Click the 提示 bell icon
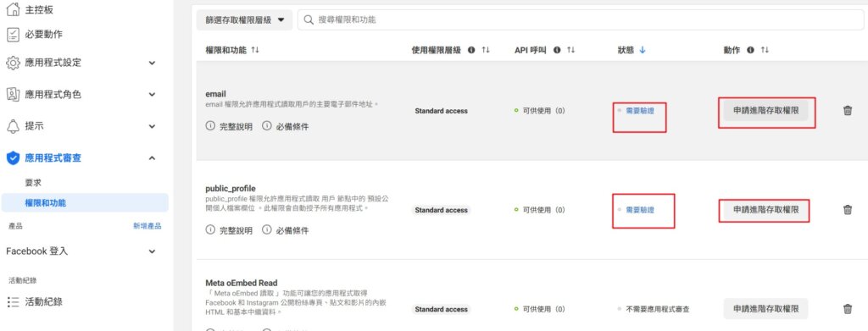This screenshot has height=331, width=868. tap(13, 126)
